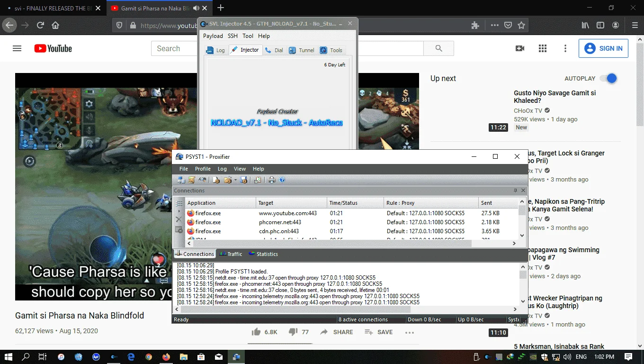Sort connections by Sent column header

(499, 203)
